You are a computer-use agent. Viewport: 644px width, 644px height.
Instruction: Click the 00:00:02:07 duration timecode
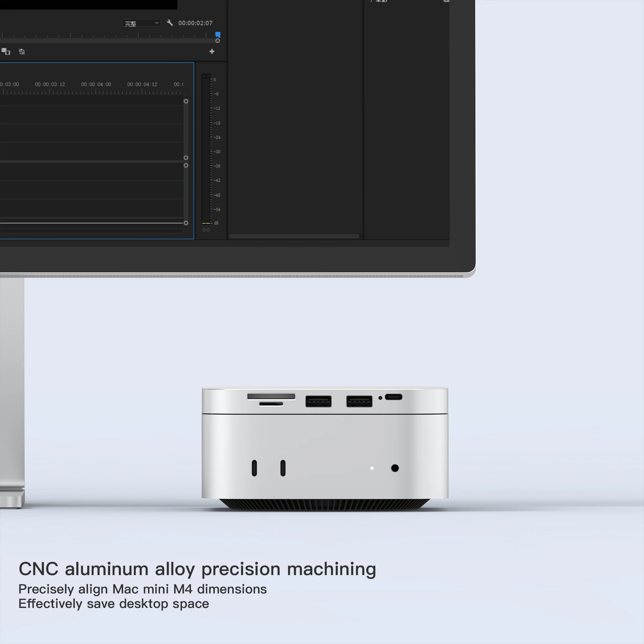pos(195,23)
